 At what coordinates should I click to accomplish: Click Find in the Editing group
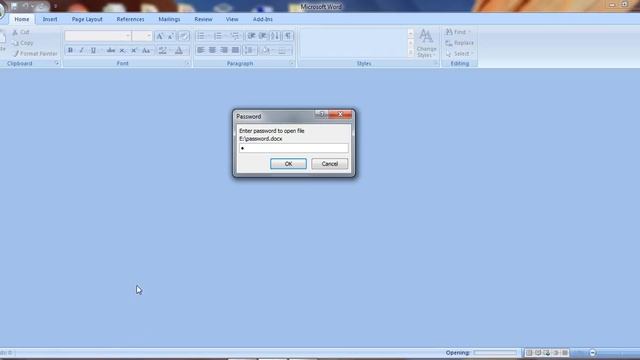coord(458,32)
